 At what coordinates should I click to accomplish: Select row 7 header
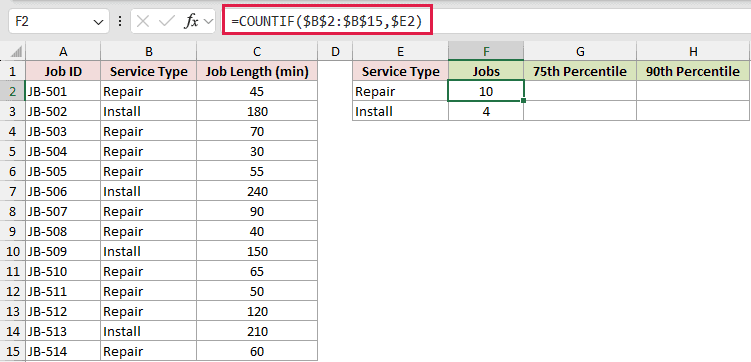[12, 192]
